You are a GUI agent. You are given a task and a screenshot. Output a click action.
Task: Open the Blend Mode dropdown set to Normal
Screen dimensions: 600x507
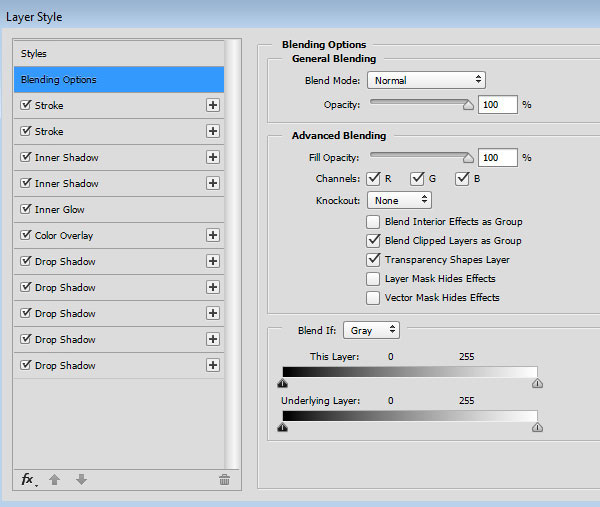426,80
